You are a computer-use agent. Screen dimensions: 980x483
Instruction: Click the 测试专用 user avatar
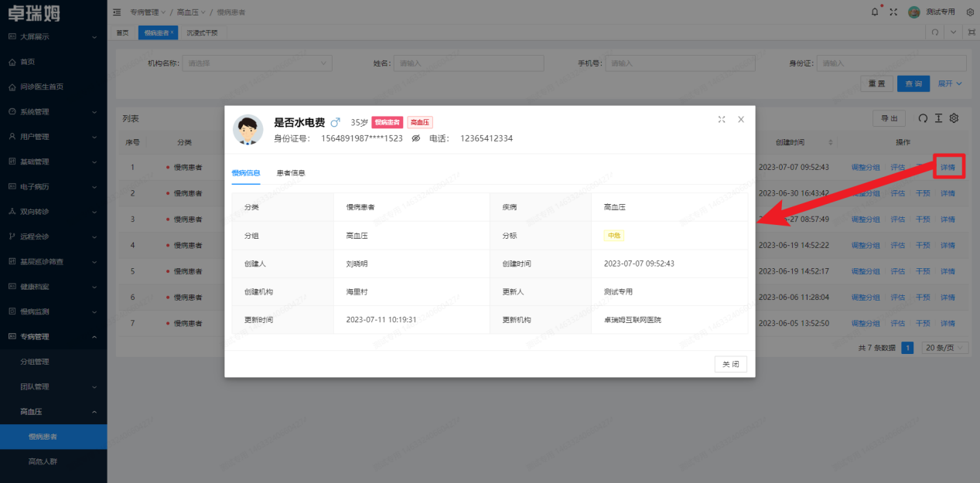[x=914, y=12]
